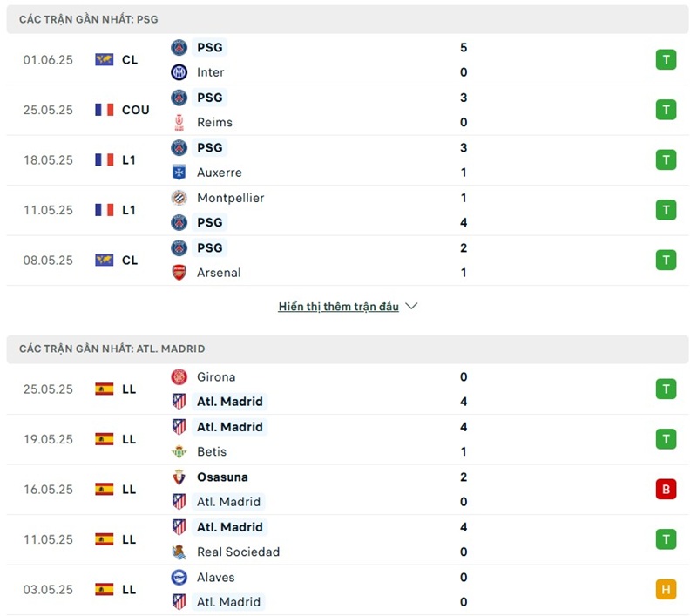Expand more matches with the chevron arrow
The width and height of the screenshot is (697, 616).
point(412,307)
